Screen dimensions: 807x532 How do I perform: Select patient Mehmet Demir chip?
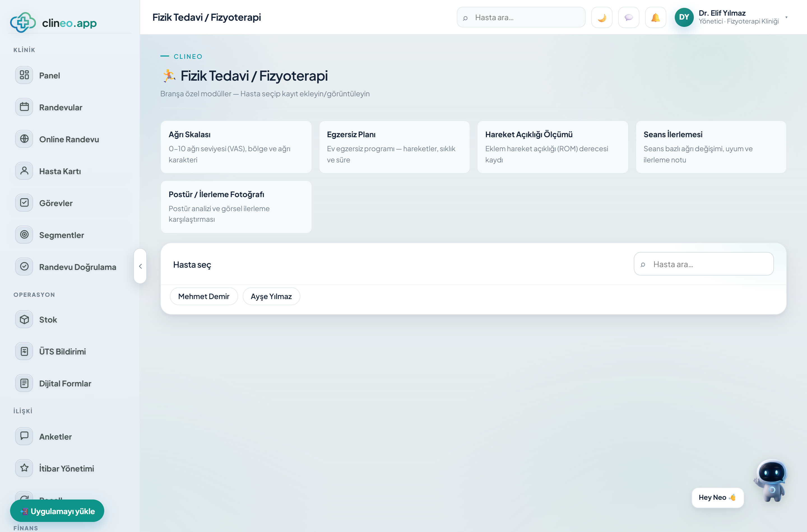(204, 296)
